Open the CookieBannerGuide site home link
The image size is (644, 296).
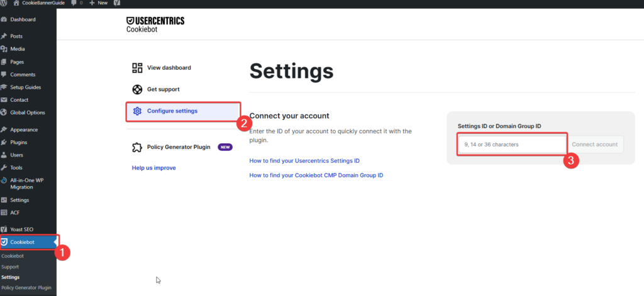pos(39,3)
